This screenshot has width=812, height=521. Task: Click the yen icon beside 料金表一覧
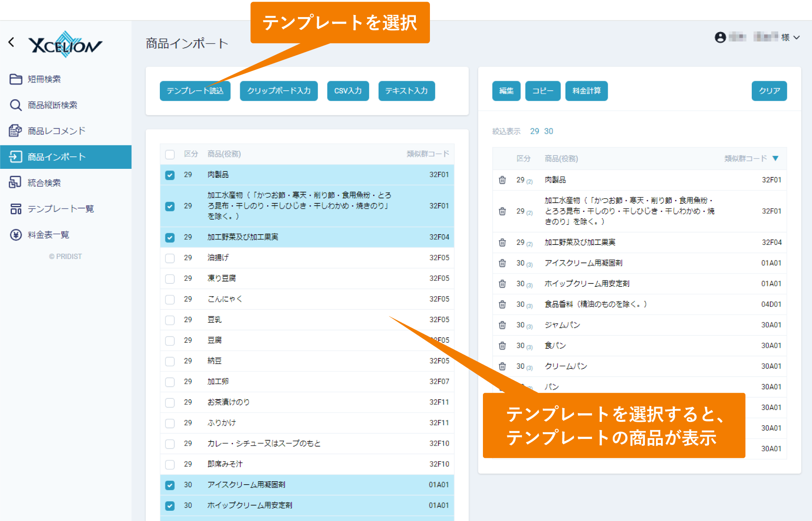click(x=16, y=235)
